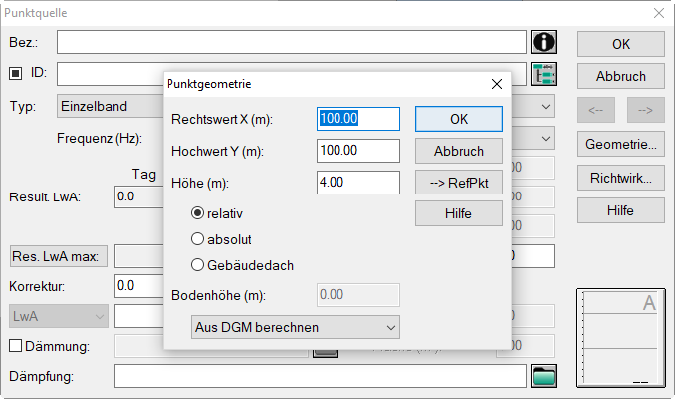This screenshot has width=675, height=399.
Task: Close the Punktquelle window
Action: [659, 13]
